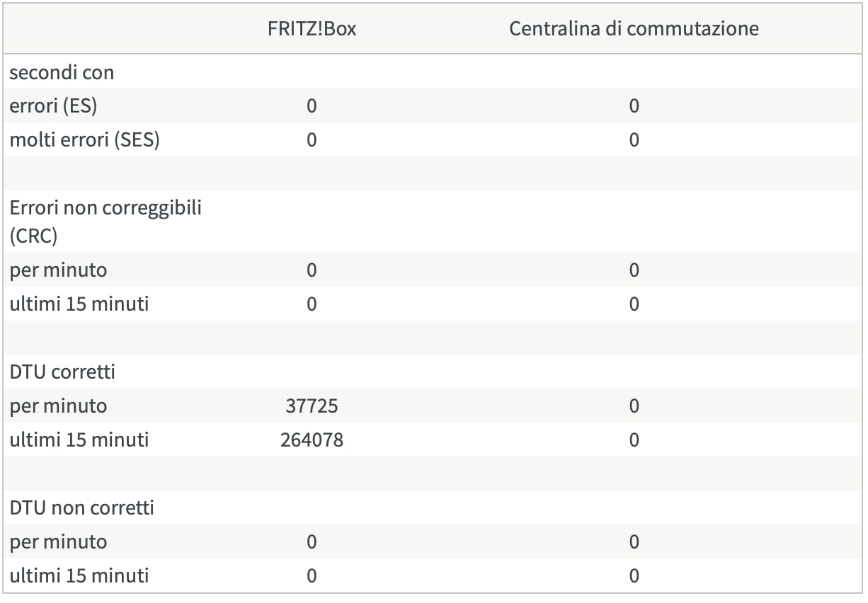Select the Centralina value for molti errori (SES)
The image size is (868, 603).
(x=634, y=140)
